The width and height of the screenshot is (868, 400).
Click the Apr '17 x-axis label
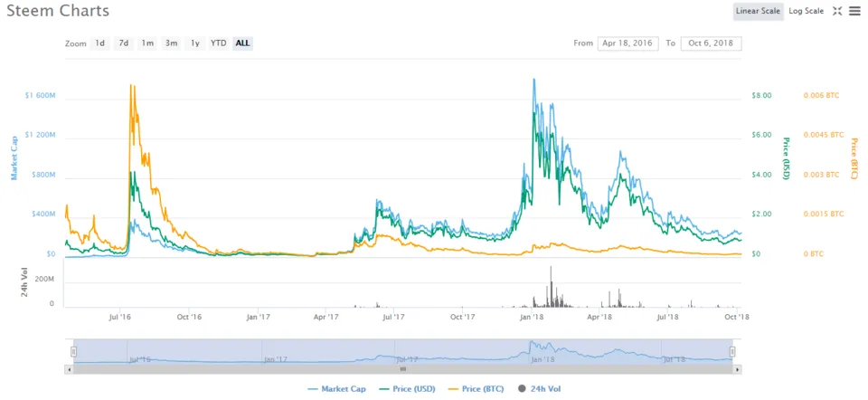[x=326, y=317]
